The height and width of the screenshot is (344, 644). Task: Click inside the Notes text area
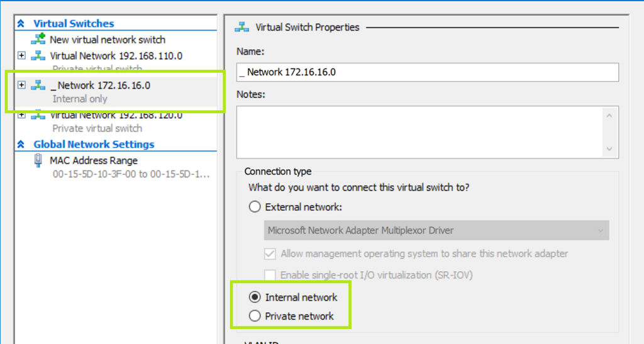click(x=419, y=131)
